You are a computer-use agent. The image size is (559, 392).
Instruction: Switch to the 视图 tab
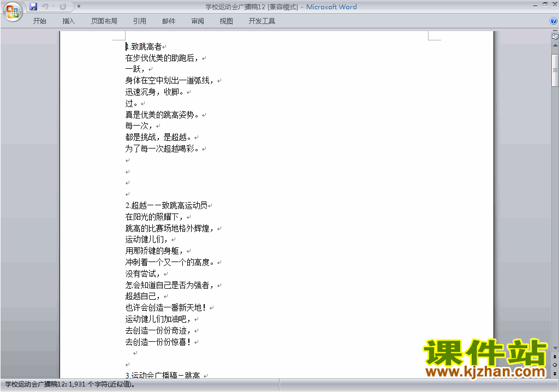[226, 21]
